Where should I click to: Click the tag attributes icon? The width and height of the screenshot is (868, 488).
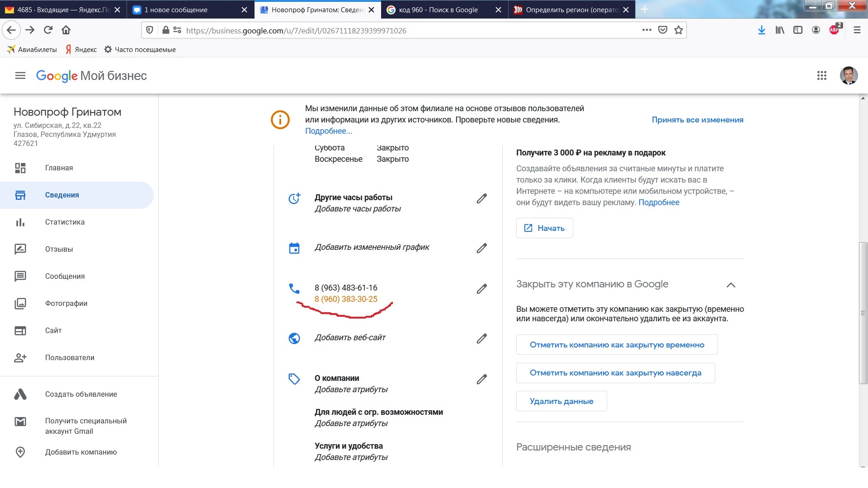[x=294, y=379]
